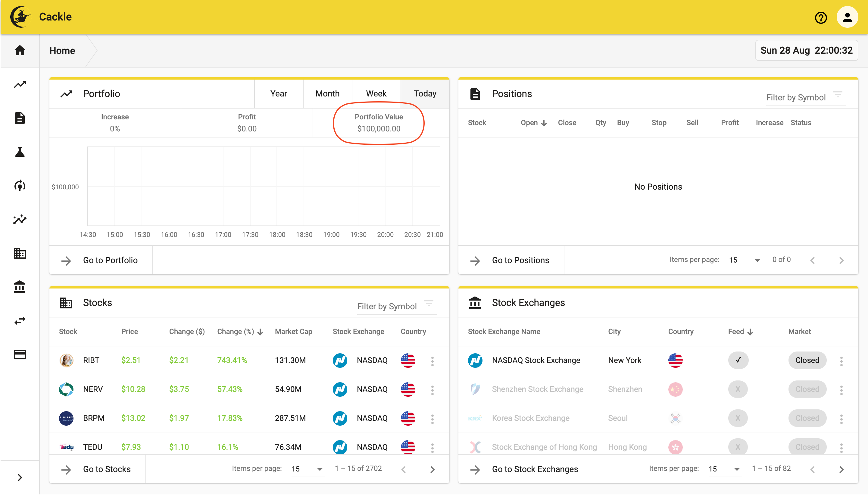
Task: Toggle the NASDAQ feed checkmark
Action: coord(738,360)
